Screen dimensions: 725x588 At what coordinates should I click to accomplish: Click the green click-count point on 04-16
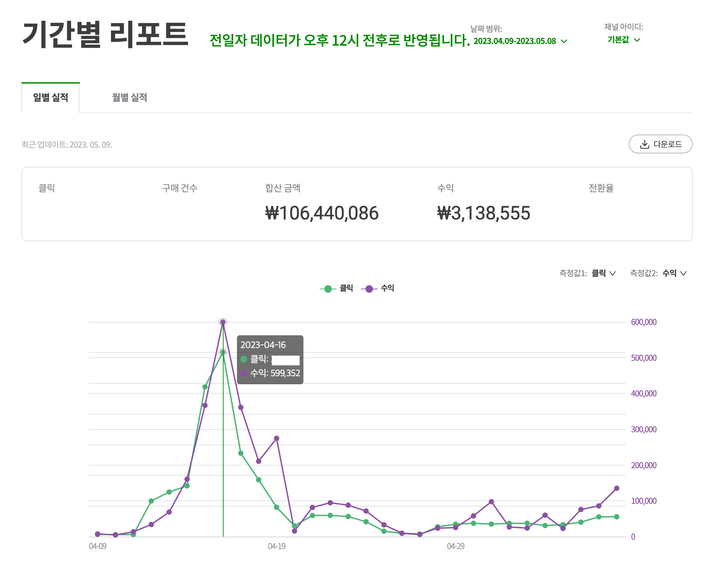pos(223,352)
